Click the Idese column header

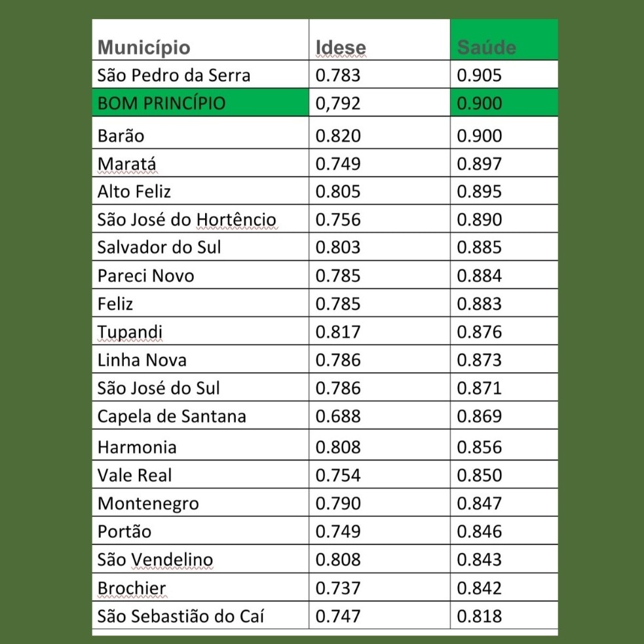[x=341, y=48]
